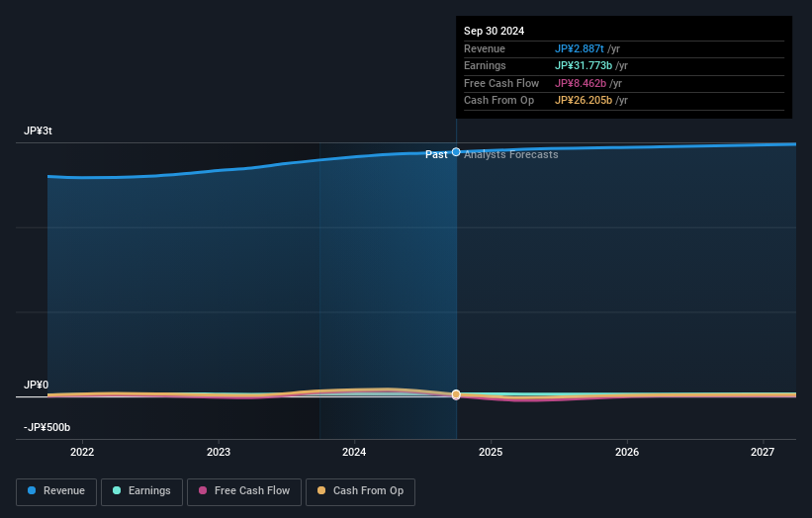Click the JP¥0 y-axis label
The image size is (812, 518).
pyautogui.click(x=36, y=385)
